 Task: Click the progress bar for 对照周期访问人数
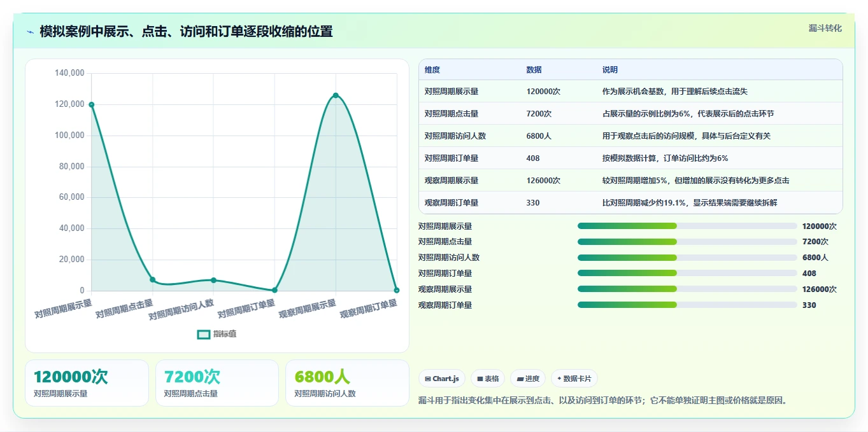point(687,258)
